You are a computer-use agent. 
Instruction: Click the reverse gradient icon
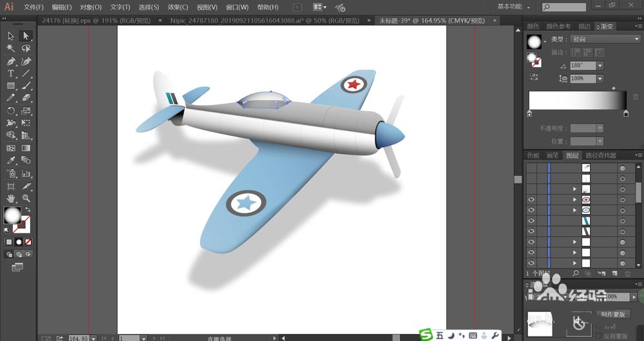tap(534, 77)
